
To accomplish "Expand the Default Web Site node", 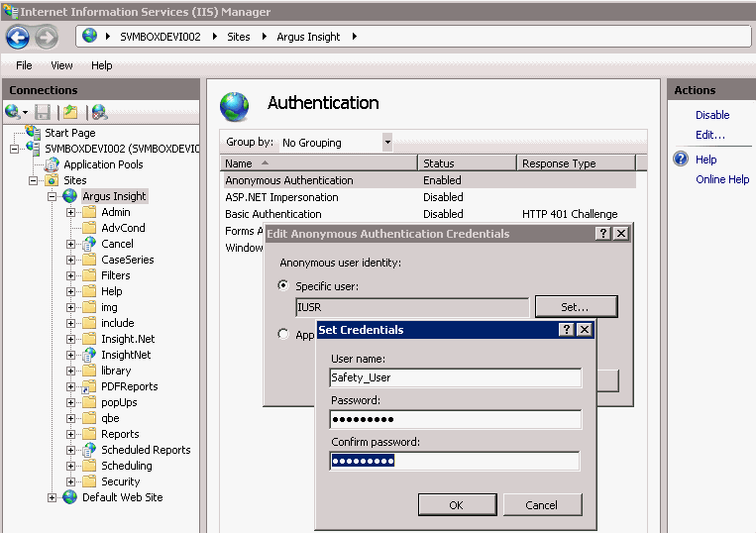I will pyautogui.click(x=52, y=497).
